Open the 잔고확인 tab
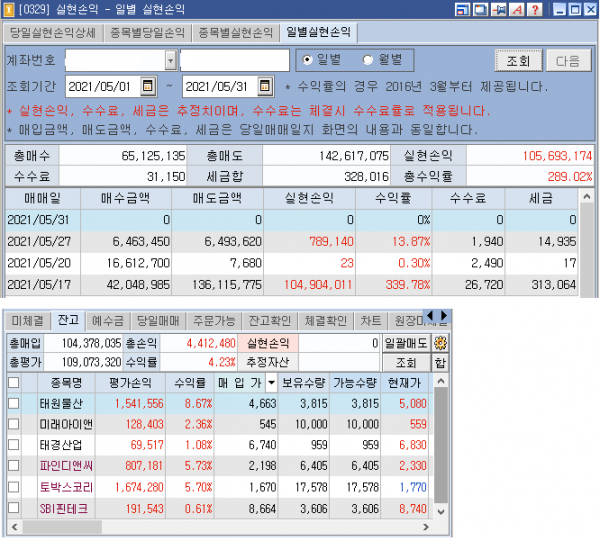The width and height of the screenshot is (600, 541). pyautogui.click(x=270, y=321)
